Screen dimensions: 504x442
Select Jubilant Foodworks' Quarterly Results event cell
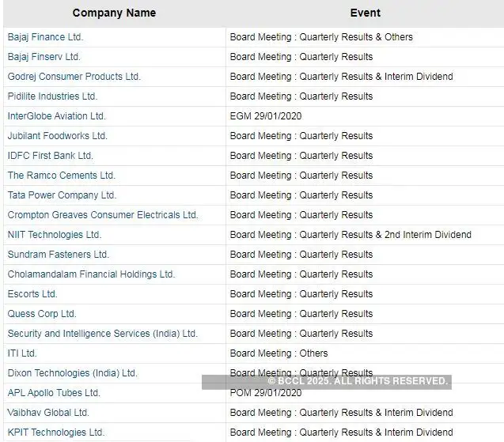(x=365, y=136)
